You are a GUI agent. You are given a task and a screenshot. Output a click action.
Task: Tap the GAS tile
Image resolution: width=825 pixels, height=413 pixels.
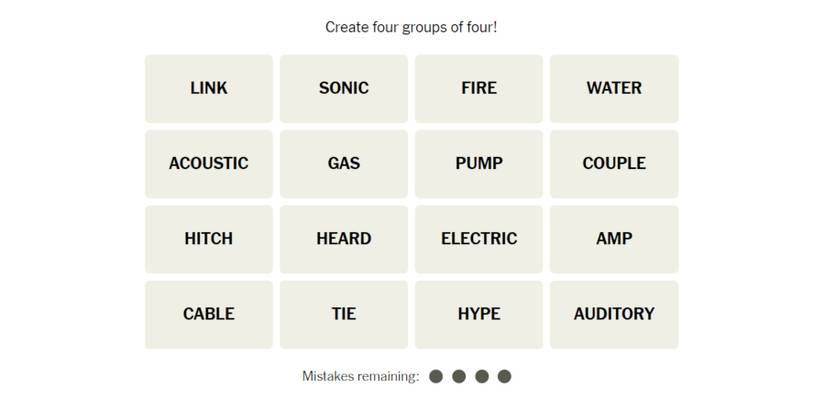[x=343, y=163]
